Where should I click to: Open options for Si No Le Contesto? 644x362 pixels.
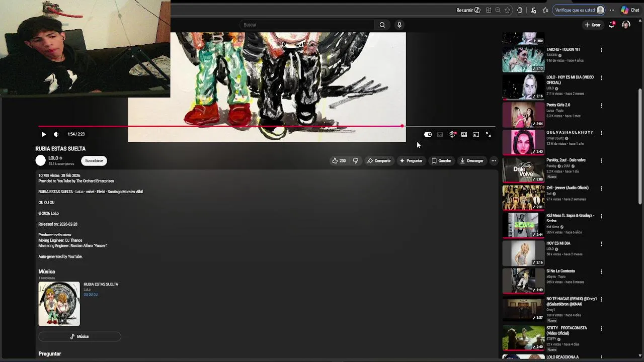[601, 271]
